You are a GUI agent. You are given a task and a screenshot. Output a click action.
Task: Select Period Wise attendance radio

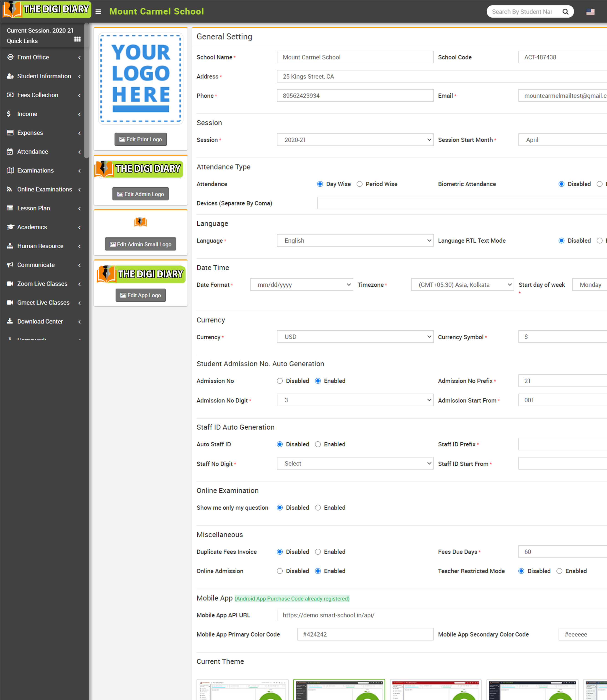(359, 184)
